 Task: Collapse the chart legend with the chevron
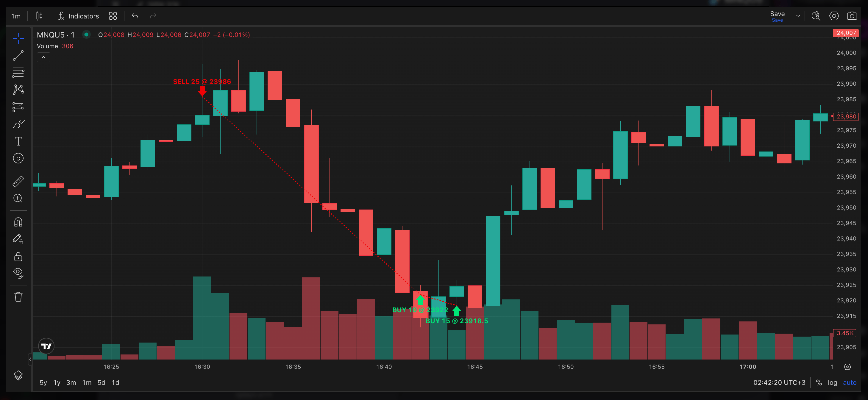[43, 57]
